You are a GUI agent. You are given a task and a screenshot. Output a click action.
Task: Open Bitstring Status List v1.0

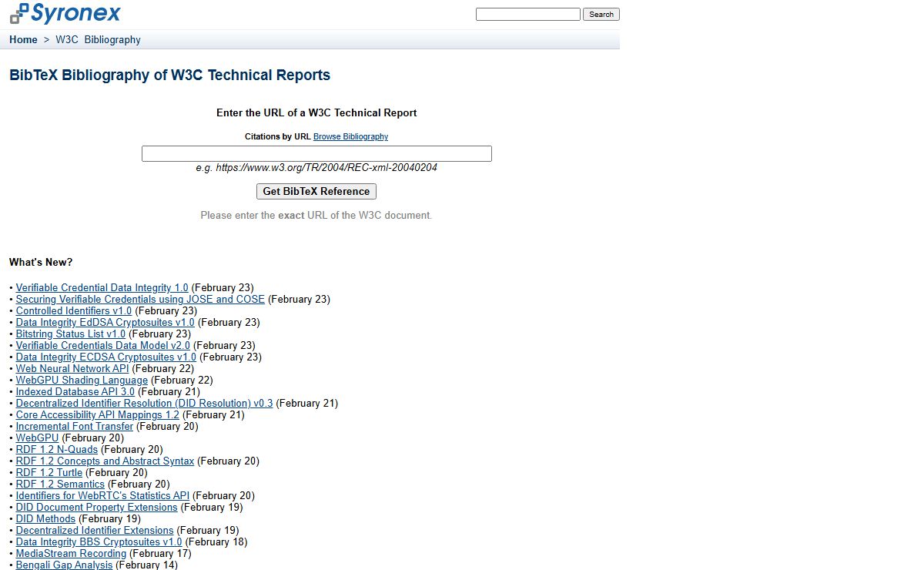71,334
